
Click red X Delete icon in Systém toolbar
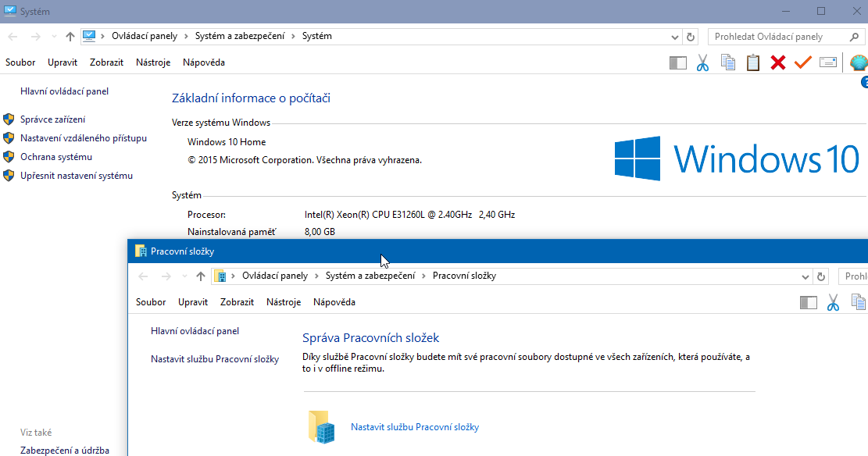click(x=778, y=62)
